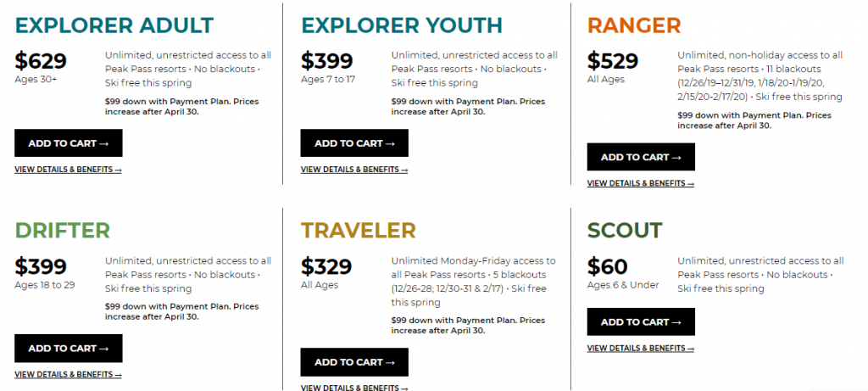The width and height of the screenshot is (868, 391).
Task: View details & benefits for Explorer Adult
Action: click(x=68, y=170)
